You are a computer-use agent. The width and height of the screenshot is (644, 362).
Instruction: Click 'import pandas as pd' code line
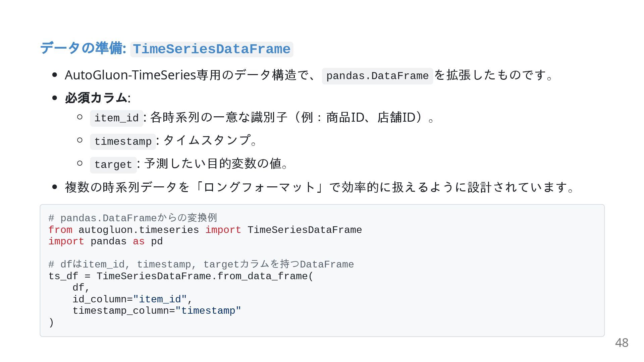point(106,241)
